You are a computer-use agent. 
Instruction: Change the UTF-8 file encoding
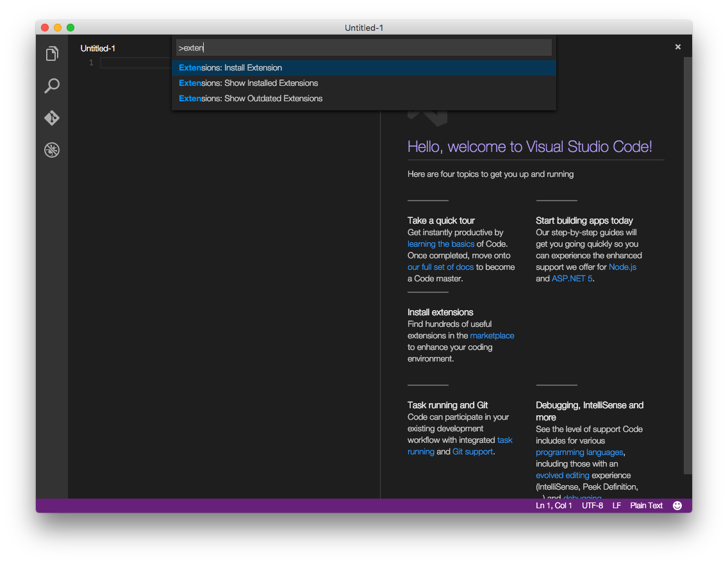(592, 506)
